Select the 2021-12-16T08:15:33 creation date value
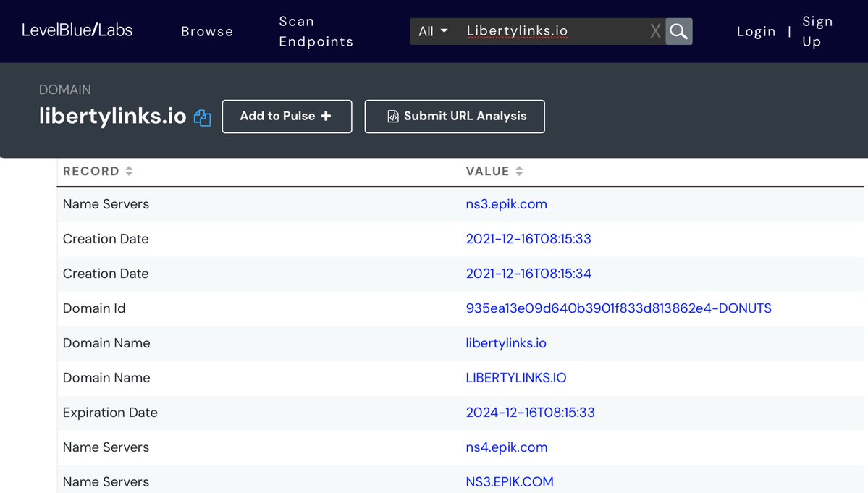 pos(528,239)
